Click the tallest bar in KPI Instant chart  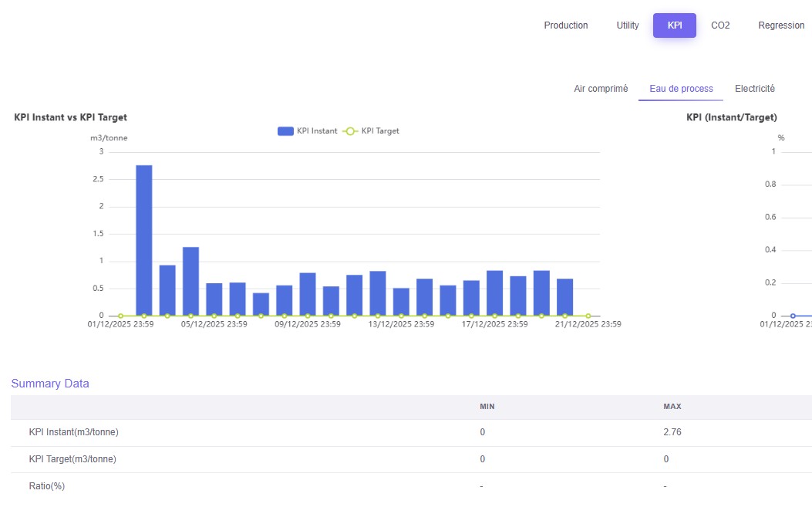pos(144,239)
